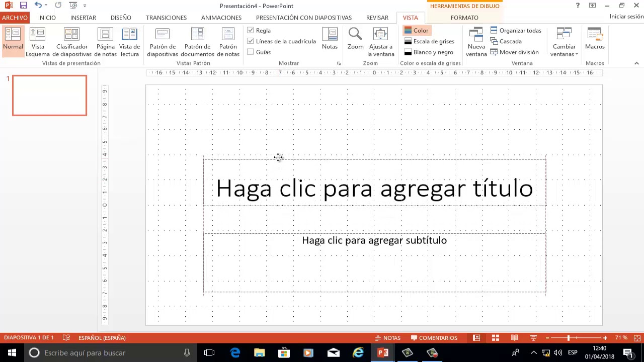This screenshot has width=644, height=362.
Task: Open undo history dropdown arrow
Action: pyautogui.click(x=46, y=6)
